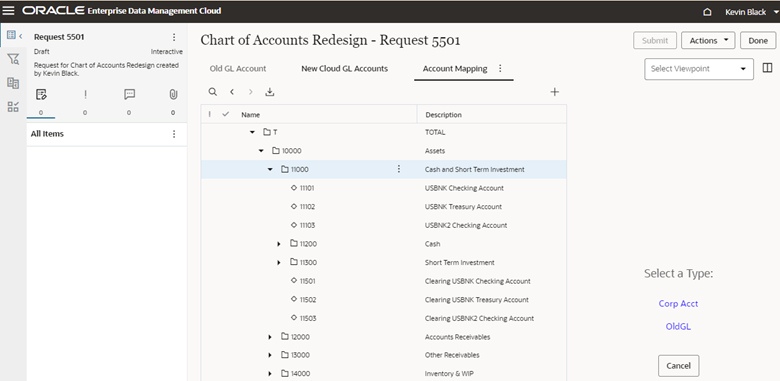The width and height of the screenshot is (780, 381).
Task: Go to Home via house icon
Action: (x=707, y=12)
